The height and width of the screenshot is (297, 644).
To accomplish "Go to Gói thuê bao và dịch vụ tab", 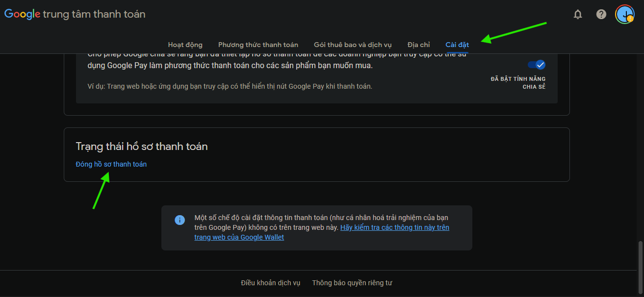I will [x=353, y=45].
